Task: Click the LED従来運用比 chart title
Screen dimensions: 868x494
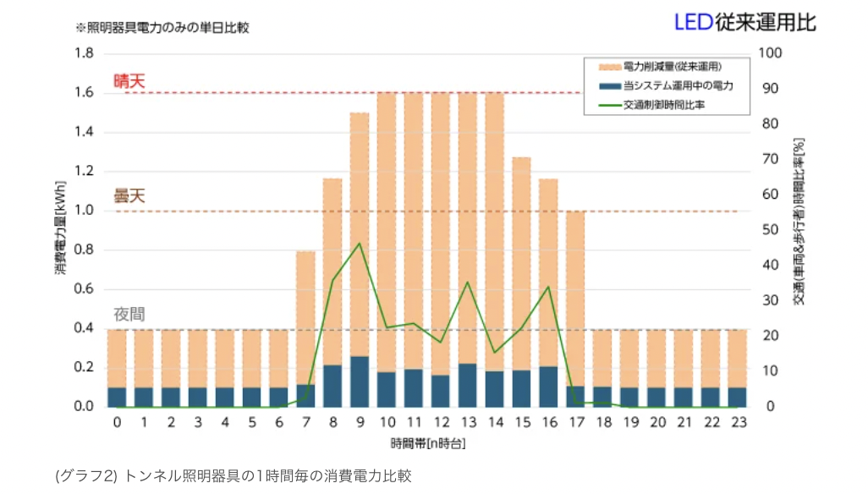Action: click(744, 23)
